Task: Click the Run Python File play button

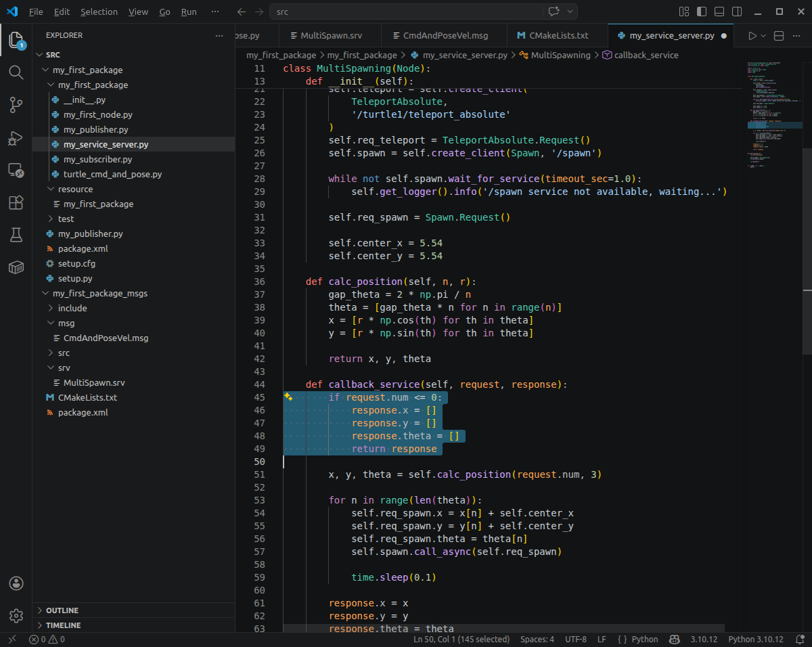Action: [x=752, y=36]
